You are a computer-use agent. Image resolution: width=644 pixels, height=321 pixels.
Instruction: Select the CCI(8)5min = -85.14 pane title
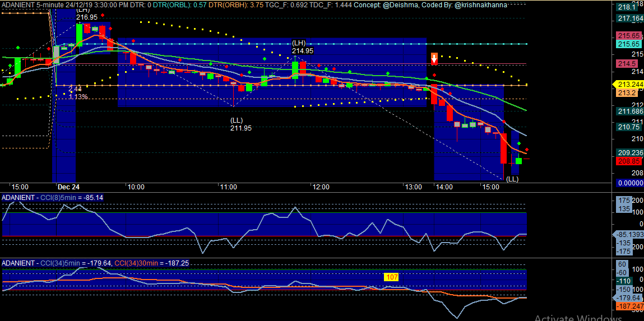pyautogui.click(x=72, y=198)
